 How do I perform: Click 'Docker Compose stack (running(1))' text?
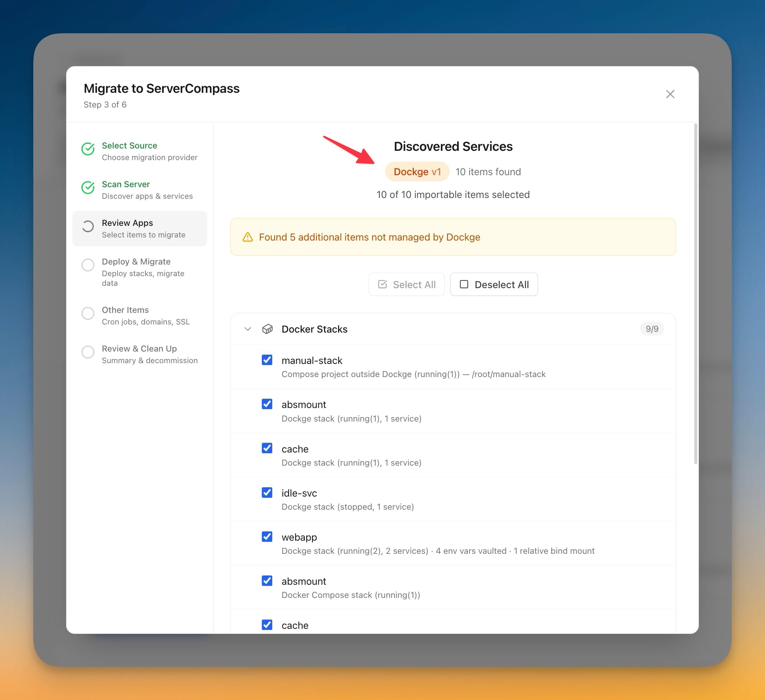351,595
